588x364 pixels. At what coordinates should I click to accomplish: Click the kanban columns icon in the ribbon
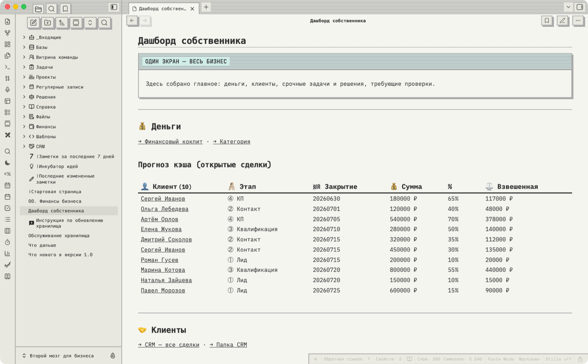[x=7, y=231]
